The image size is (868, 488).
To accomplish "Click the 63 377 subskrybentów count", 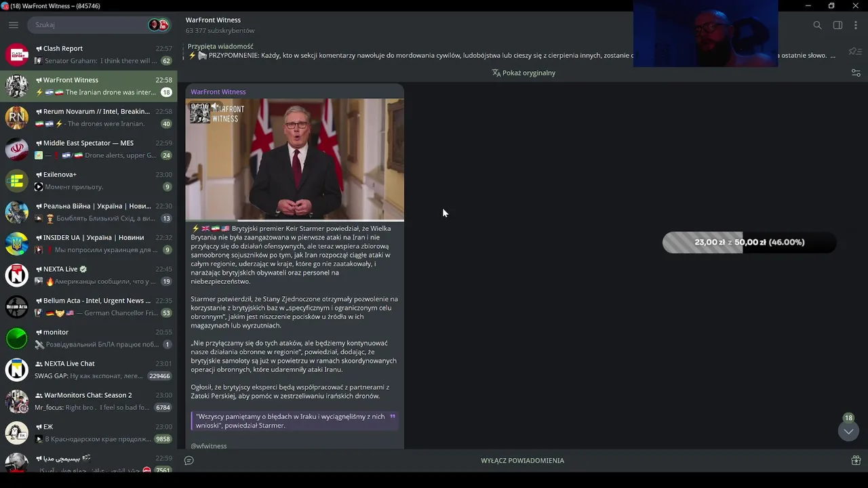I will tap(220, 30).
